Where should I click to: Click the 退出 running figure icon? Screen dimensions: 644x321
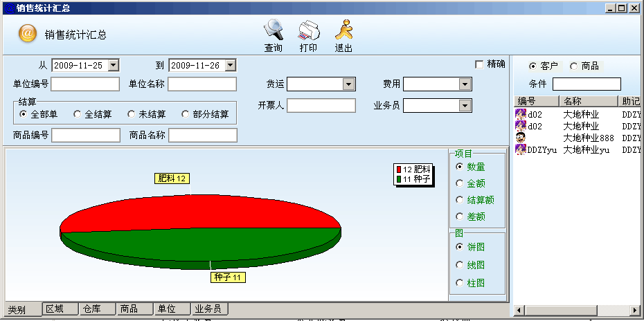[344, 30]
